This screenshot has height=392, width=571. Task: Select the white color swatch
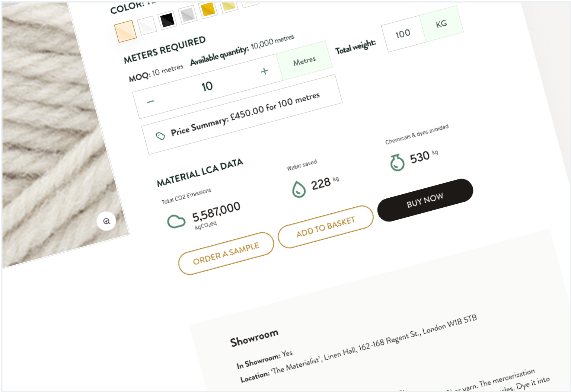click(x=147, y=25)
